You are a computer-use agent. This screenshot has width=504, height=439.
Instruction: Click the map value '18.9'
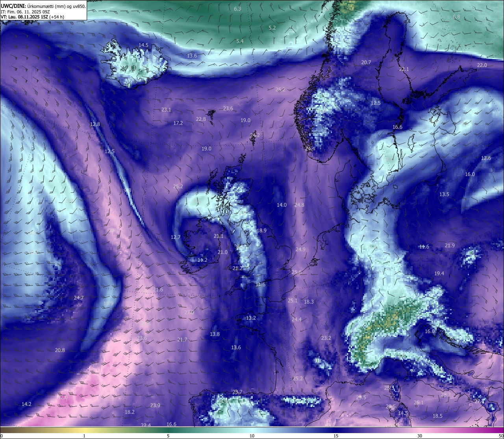point(261,230)
